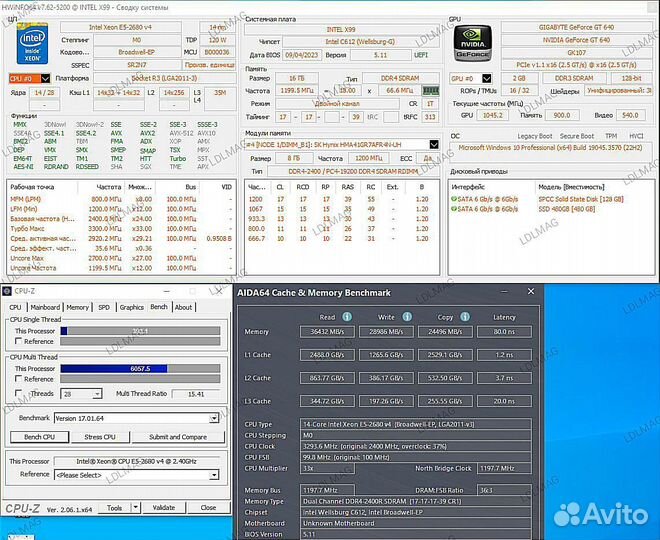
Task: Click the Copy info icon in AIDA64
Action: click(x=465, y=317)
